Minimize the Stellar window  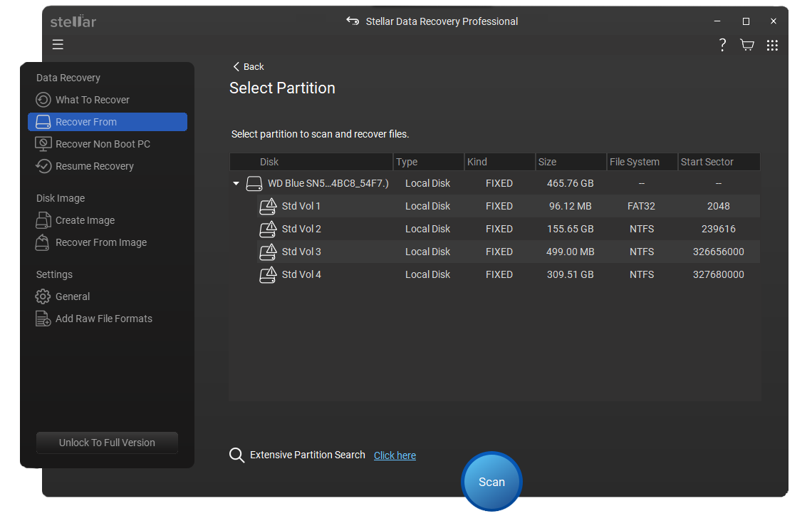pos(717,21)
